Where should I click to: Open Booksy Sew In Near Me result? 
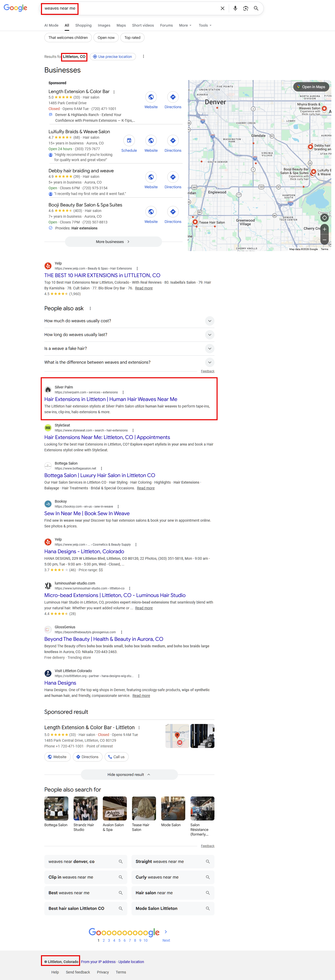pos(87,513)
